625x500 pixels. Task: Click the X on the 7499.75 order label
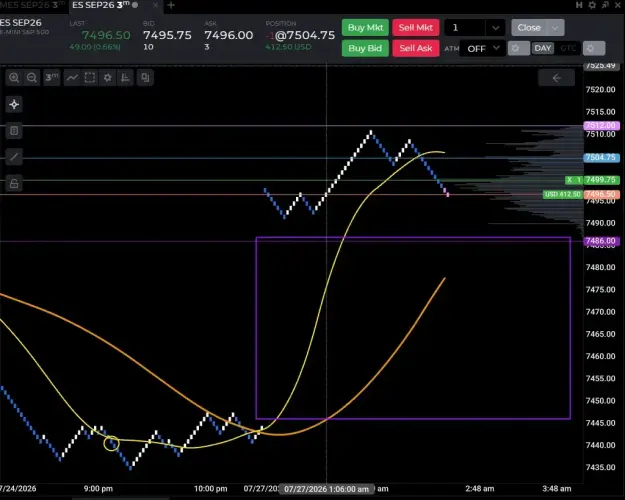pos(570,180)
